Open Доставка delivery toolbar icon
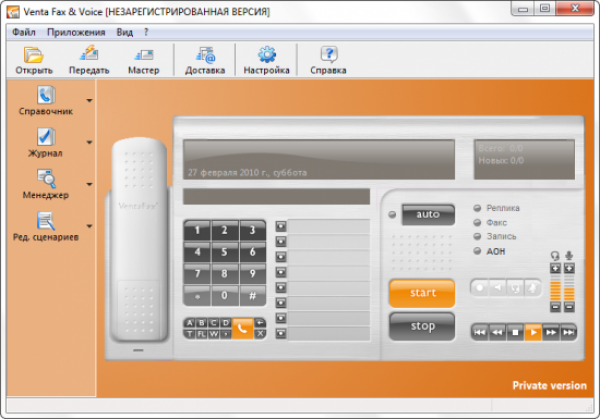 [205, 60]
